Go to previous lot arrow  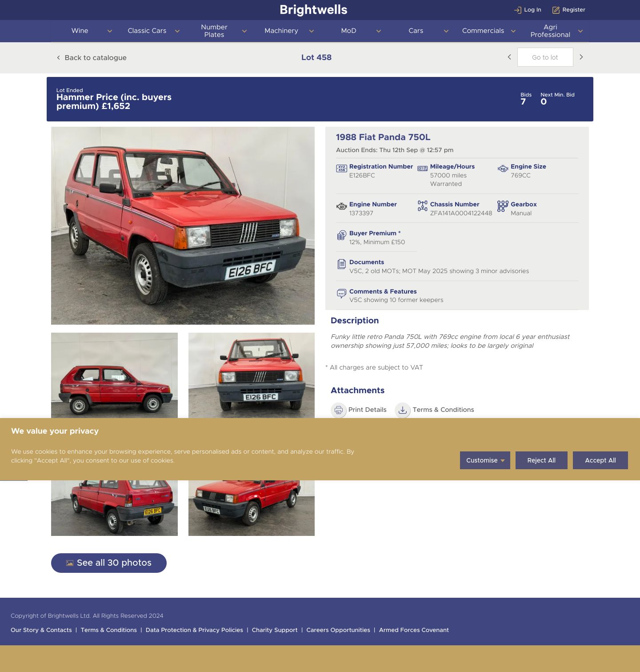pyautogui.click(x=509, y=57)
